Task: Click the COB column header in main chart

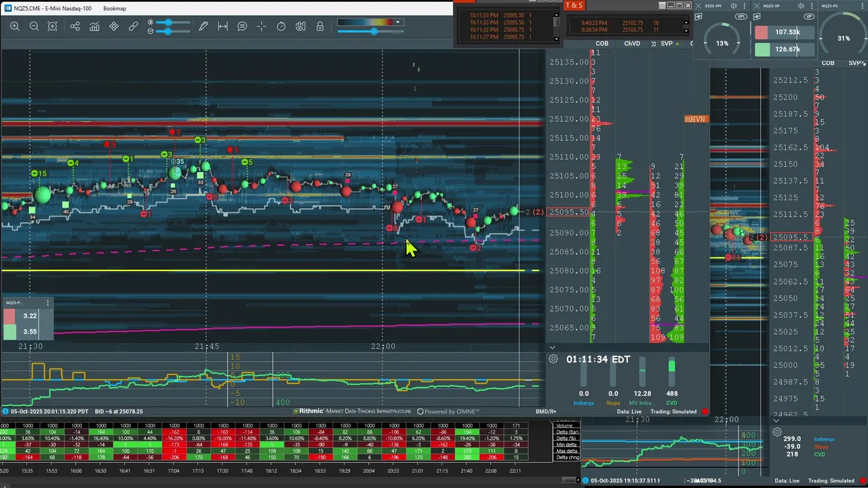Action: click(x=601, y=43)
